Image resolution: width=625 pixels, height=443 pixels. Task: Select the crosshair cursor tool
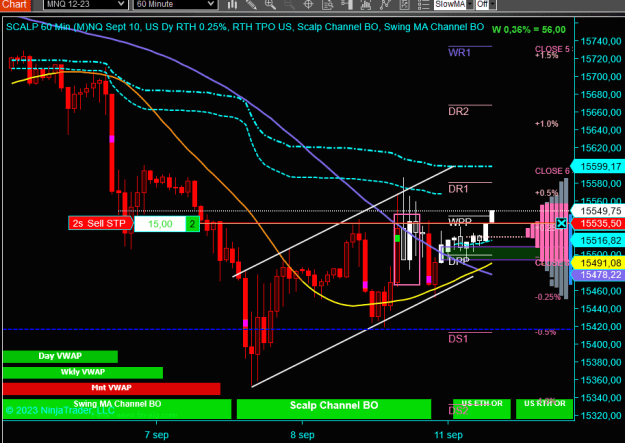[308, 4]
